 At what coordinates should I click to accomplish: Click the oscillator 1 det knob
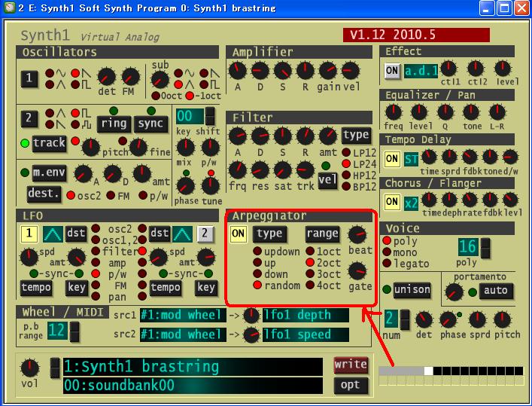point(107,77)
